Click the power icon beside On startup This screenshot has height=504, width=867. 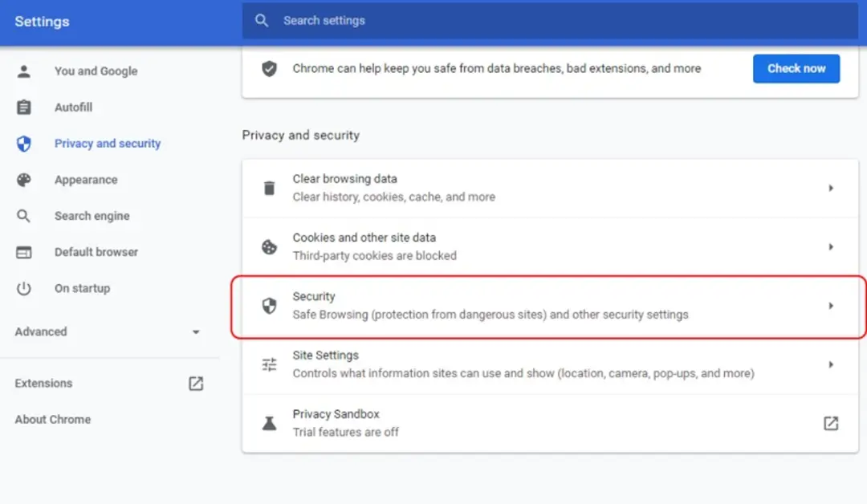[x=24, y=288]
